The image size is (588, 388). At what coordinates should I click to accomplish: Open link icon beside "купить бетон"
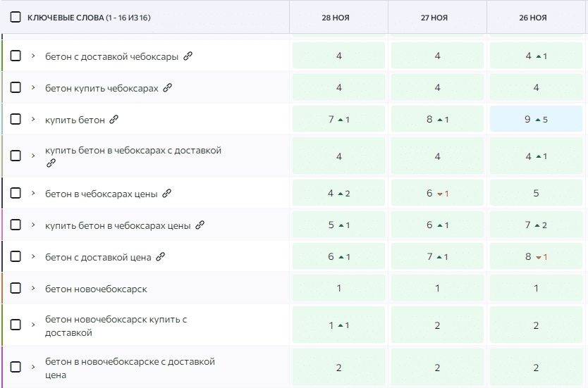(x=114, y=120)
